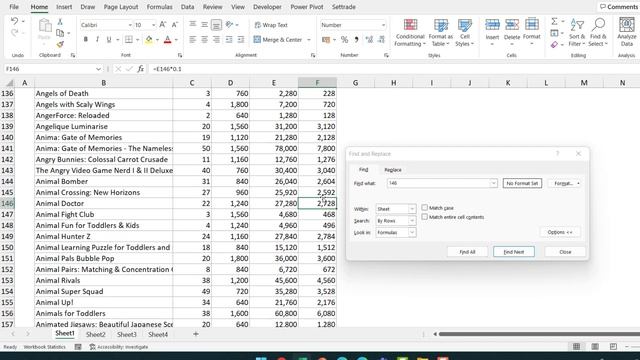Open the Look in dropdown

point(412,232)
